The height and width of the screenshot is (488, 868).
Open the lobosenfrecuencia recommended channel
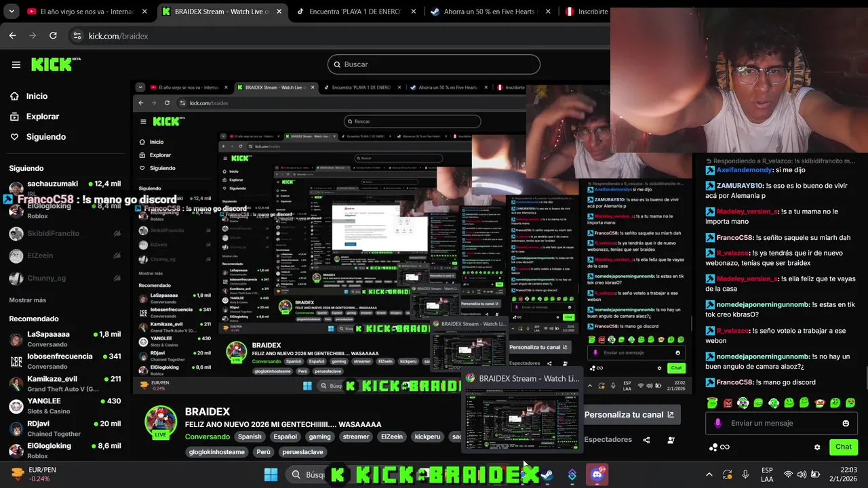point(64,361)
